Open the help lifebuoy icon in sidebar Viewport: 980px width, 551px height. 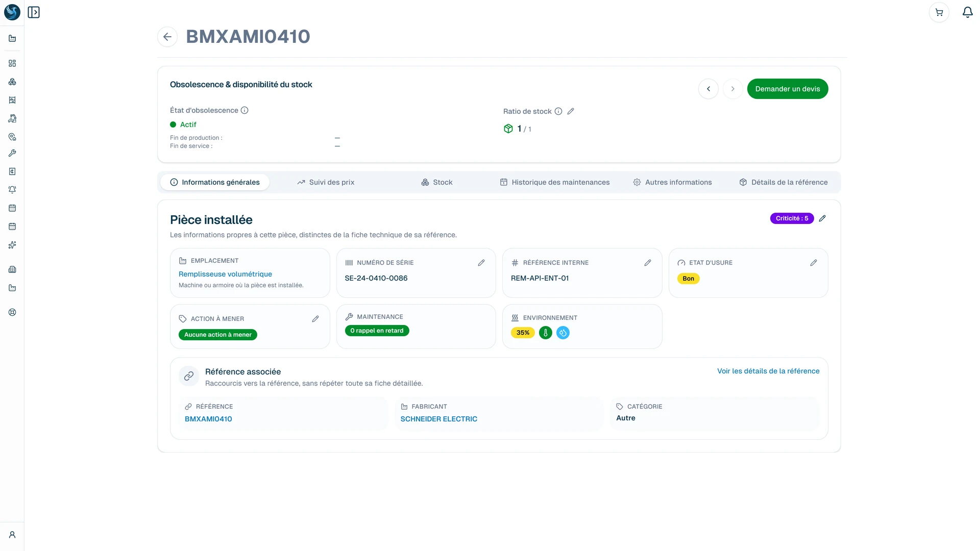(12, 312)
